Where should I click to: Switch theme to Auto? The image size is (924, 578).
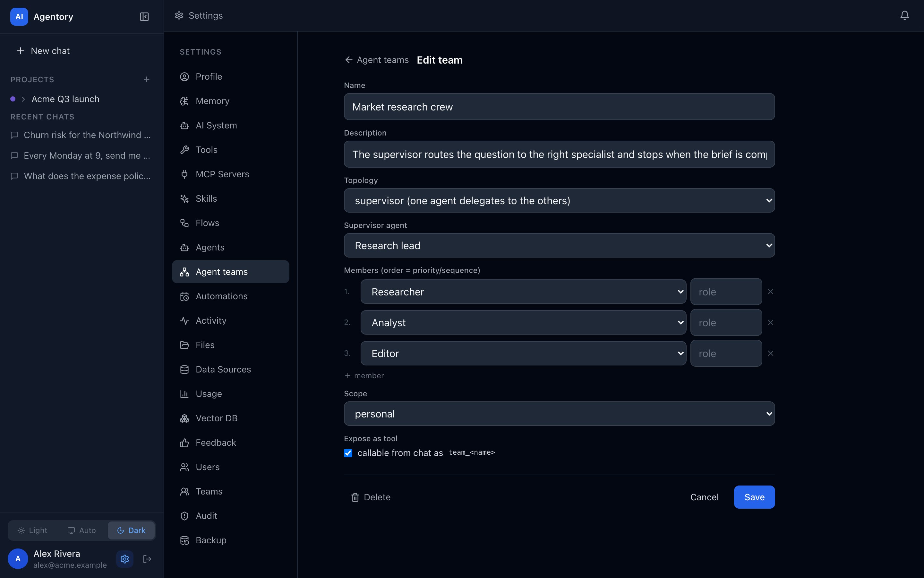click(82, 530)
